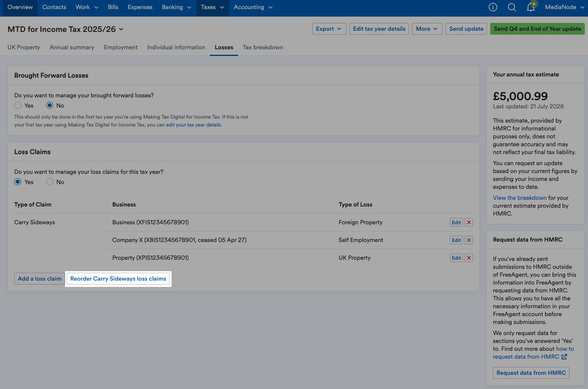Click Edit tax year details button
This screenshot has height=389, width=588.
coord(379,29)
